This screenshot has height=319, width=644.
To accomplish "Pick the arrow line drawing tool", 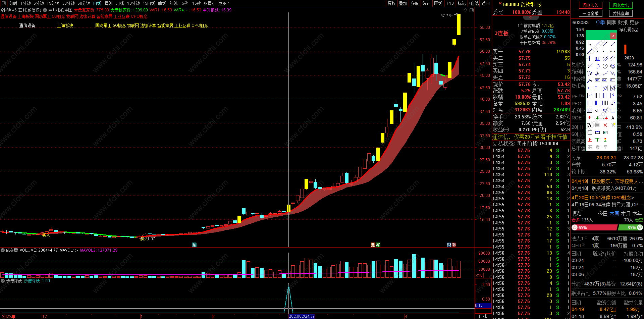I will (613, 44).
